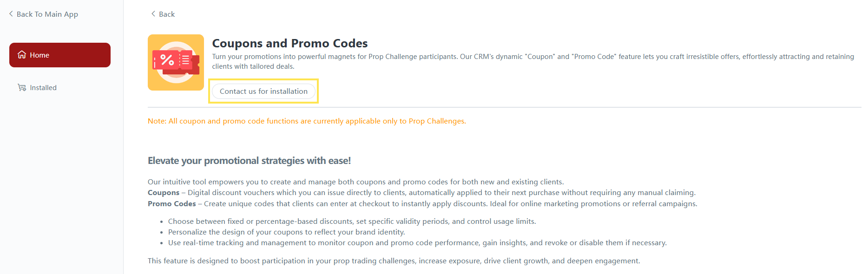868x274 pixels.
Task: Return via the Back To Main App link
Action: pos(47,14)
